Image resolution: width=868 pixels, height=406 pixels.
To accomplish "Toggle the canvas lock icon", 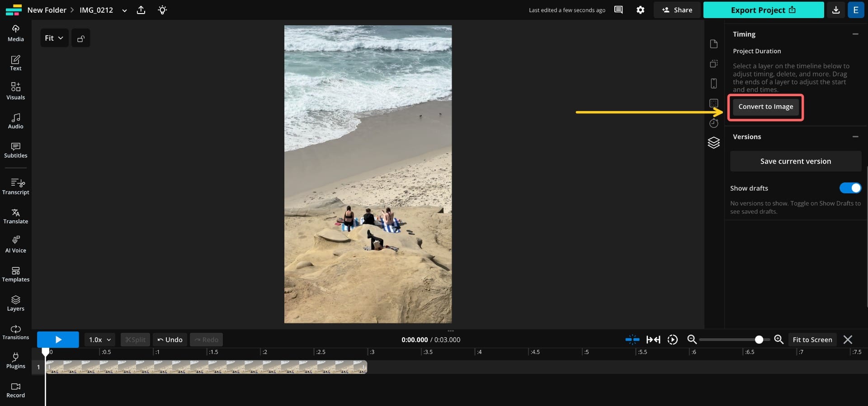I will point(81,38).
